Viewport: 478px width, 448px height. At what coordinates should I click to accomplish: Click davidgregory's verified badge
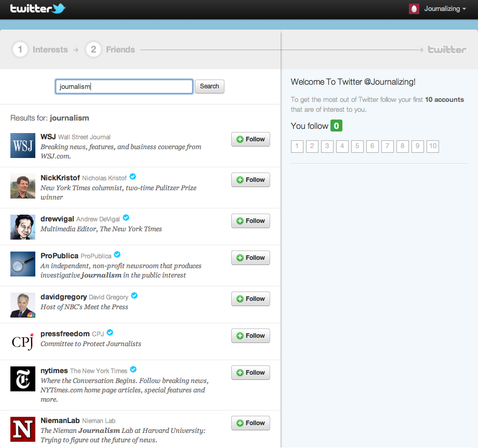coord(134,296)
